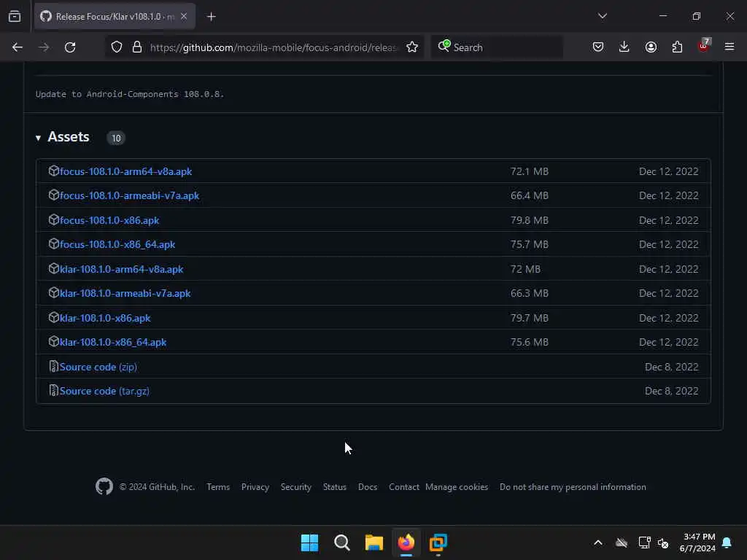
Task: Save the page to Pocket
Action: (x=598, y=47)
